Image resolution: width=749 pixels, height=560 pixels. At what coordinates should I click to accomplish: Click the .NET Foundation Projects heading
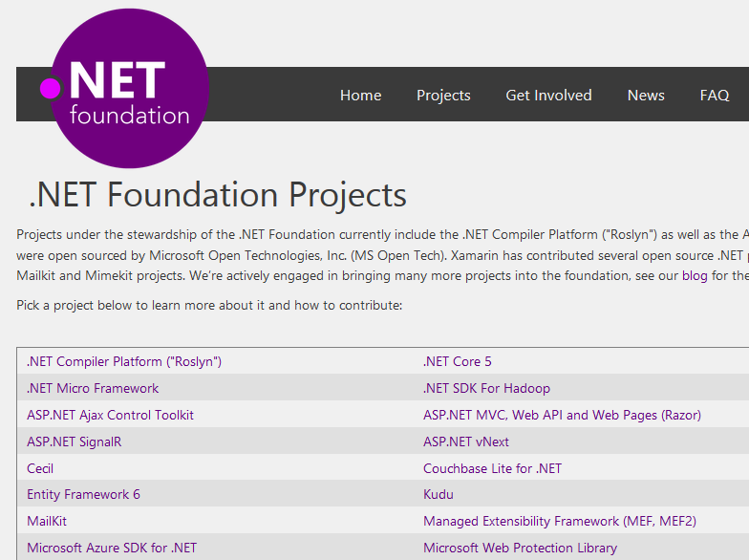218,195
